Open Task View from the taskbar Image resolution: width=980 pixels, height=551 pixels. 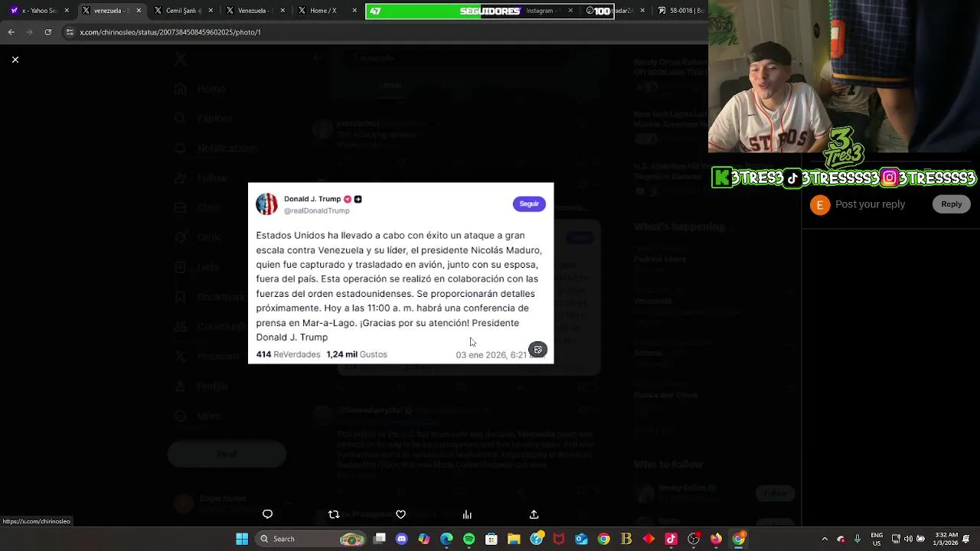pyautogui.click(x=379, y=539)
